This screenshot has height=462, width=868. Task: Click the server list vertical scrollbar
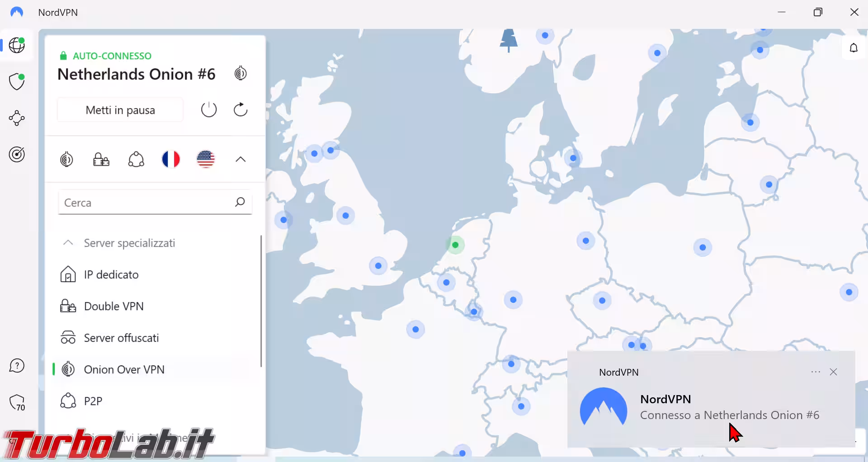pos(261,301)
